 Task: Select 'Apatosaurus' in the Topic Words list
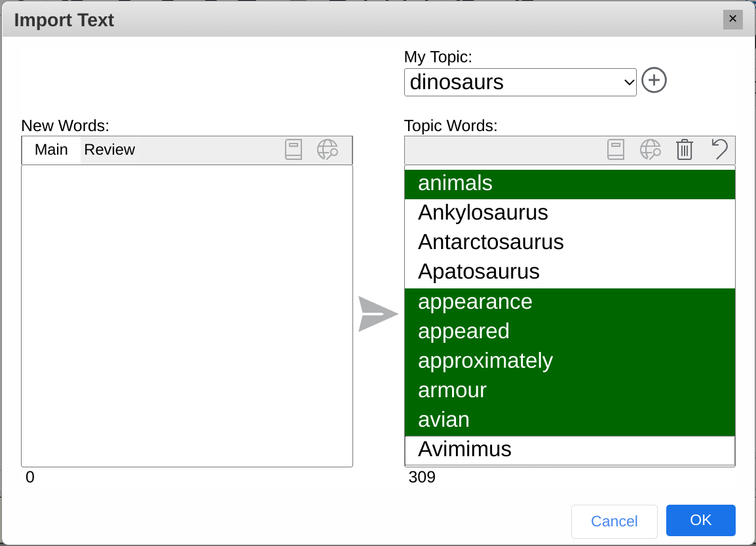point(570,273)
